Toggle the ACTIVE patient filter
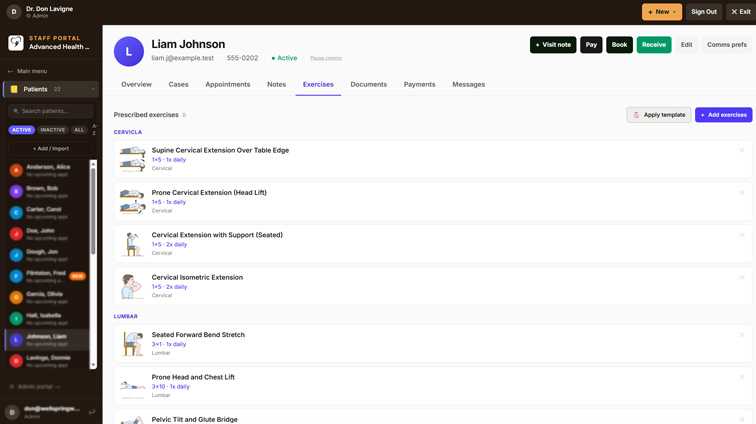 pyautogui.click(x=22, y=130)
